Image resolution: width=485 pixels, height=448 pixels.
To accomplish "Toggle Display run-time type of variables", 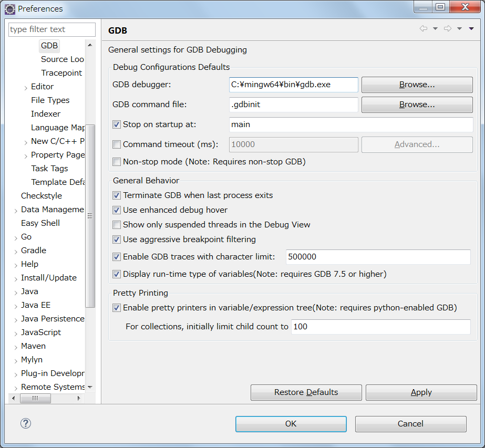I will click(x=116, y=274).
